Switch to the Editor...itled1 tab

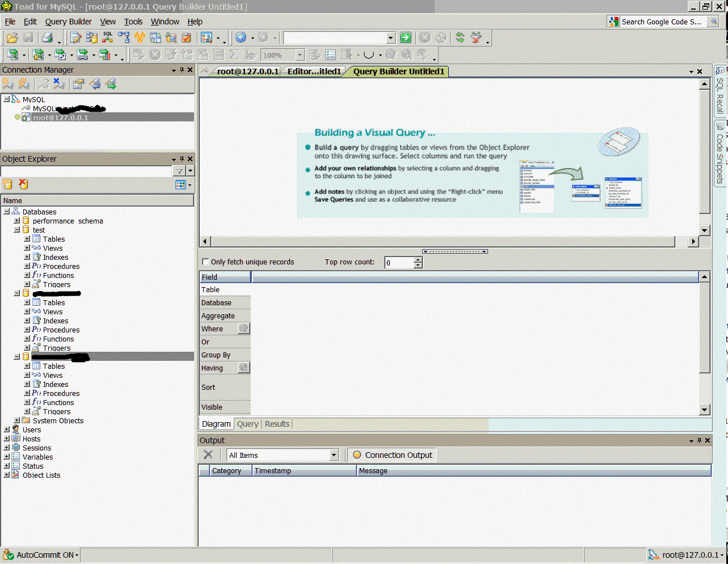tap(314, 71)
